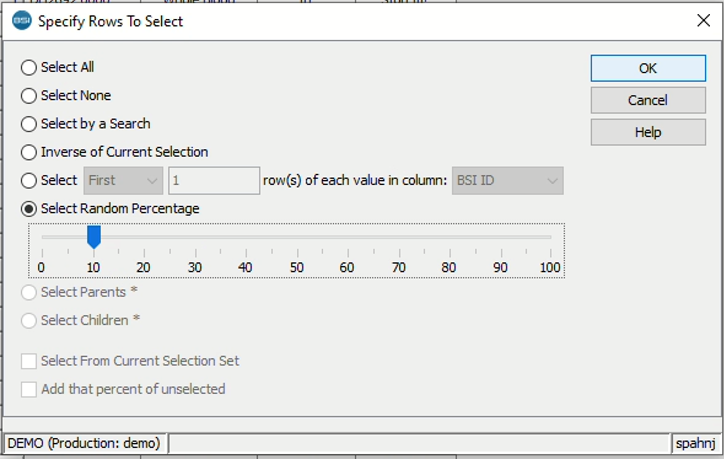Activate the Select Random Percentage radio button
724x459 pixels.
pos(29,209)
